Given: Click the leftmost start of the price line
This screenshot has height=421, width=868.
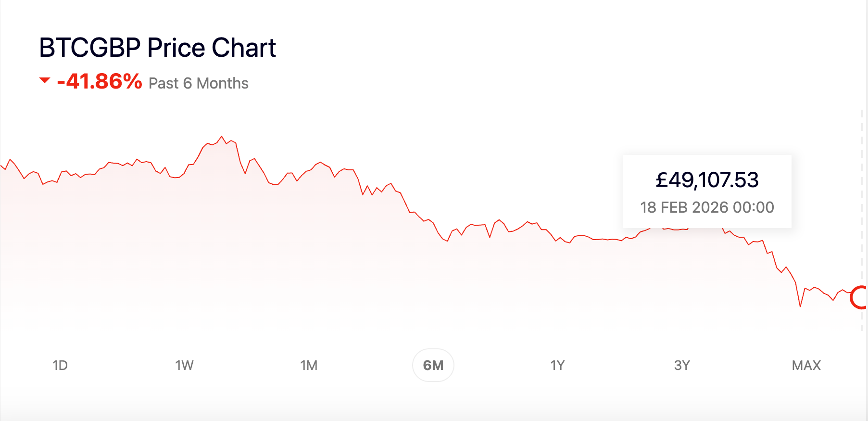Looking at the screenshot, I should point(1,166).
